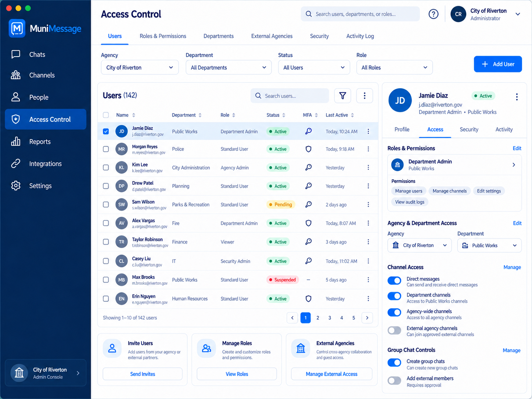
Task: Select all users header checkbox
Action: 106,115
